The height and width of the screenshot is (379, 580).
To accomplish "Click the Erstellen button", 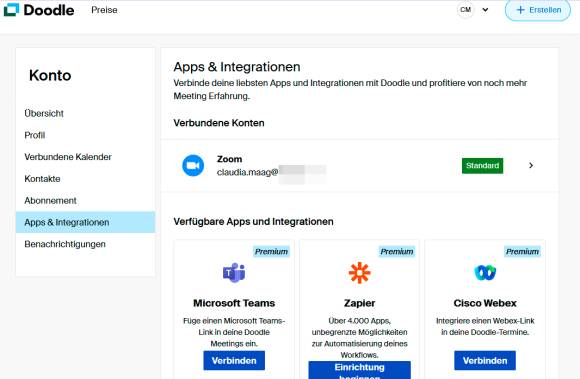I will [538, 10].
